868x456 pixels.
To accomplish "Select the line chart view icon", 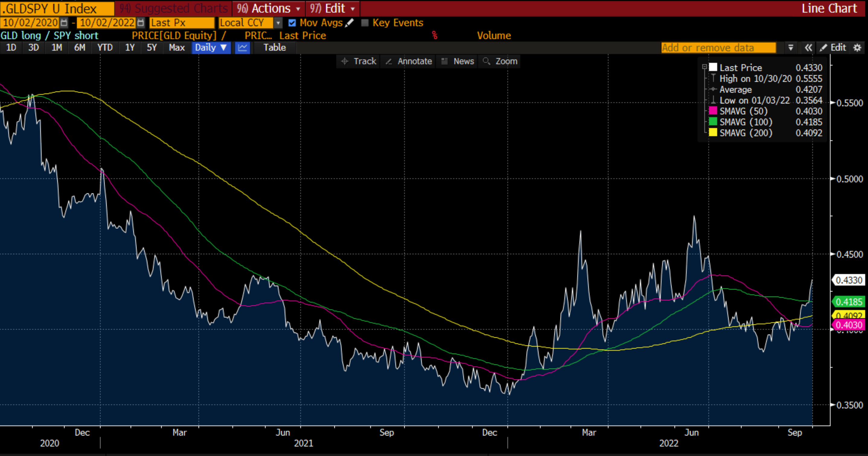I will [x=242, y=47].
